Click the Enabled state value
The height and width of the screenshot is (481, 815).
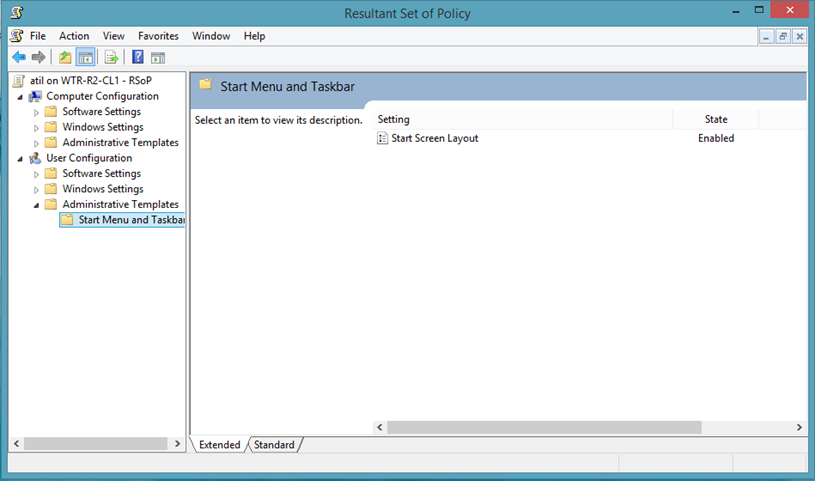tap(716, 138)
